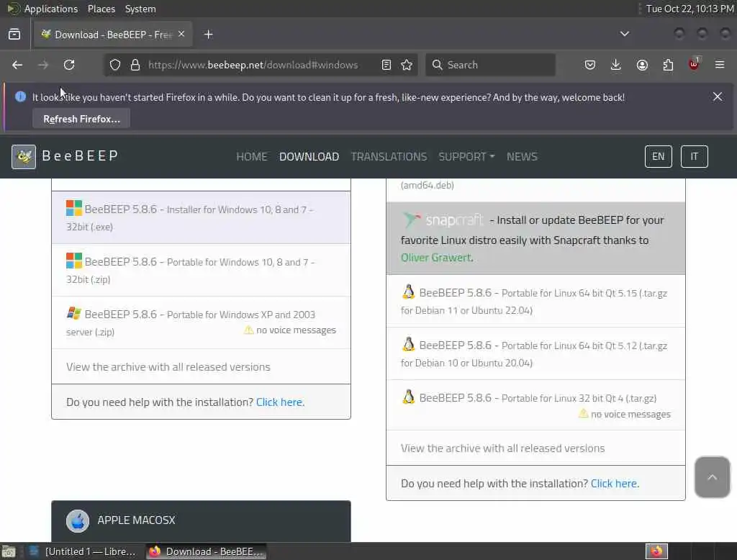The image size is (737, 560).
Task: Go to the HOME page
Action: 251,157
